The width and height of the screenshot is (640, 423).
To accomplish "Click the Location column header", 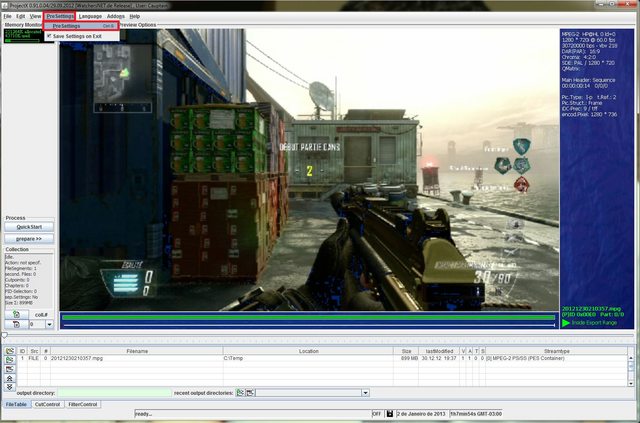I will pyautogui.click(x=308, y=351).
